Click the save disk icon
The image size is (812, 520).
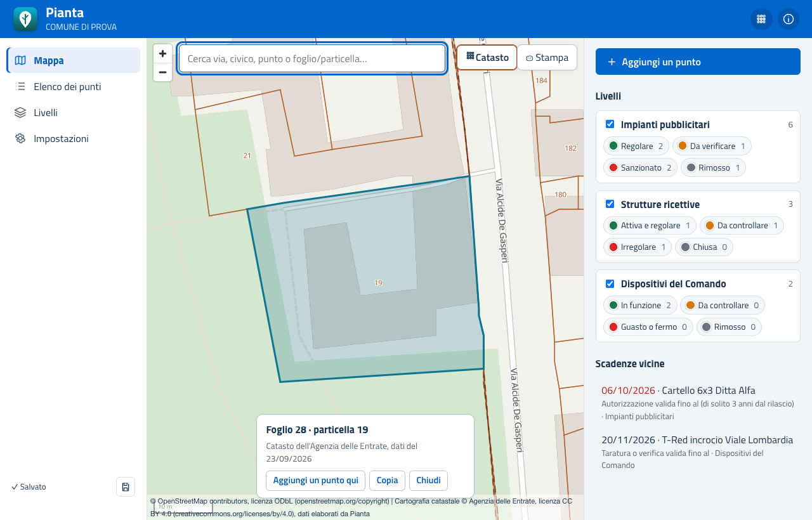pyautogui.click(x=126, y=486)
